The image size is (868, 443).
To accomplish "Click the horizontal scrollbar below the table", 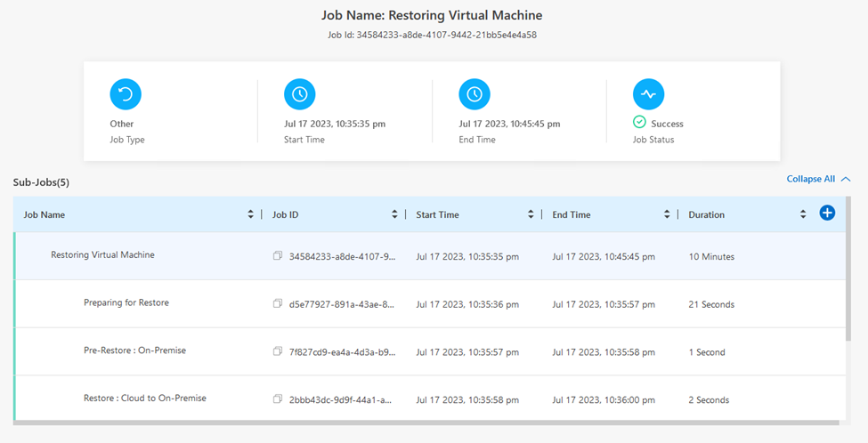I will 426,423.
